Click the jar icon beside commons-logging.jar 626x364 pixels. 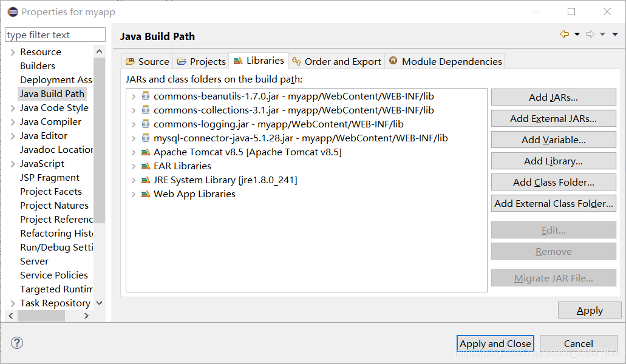tap(146, 124)
